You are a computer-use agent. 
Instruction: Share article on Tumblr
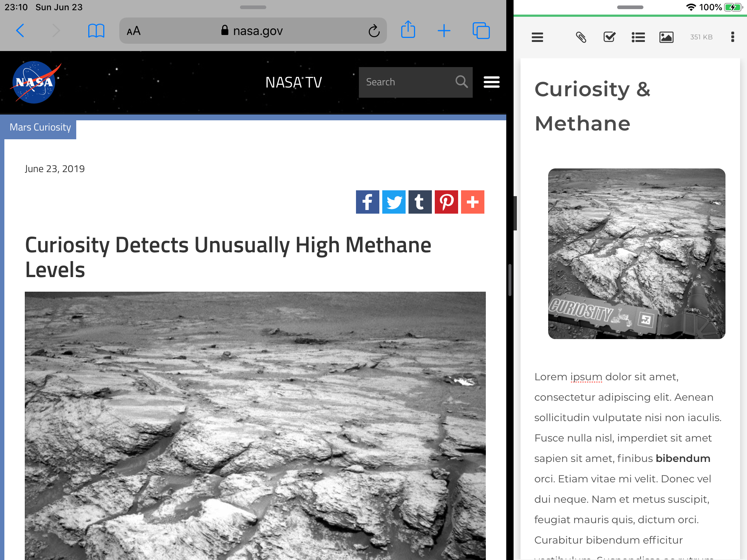(420, 202)
